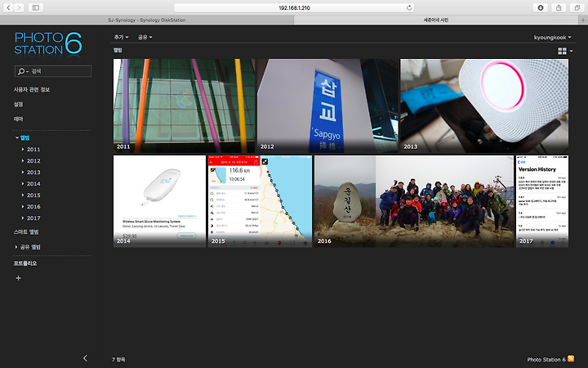Image resolution: width=588 pixels, height=368 pixels.
Task: Click the 7 항목 item count text
Action: point(118,359)
